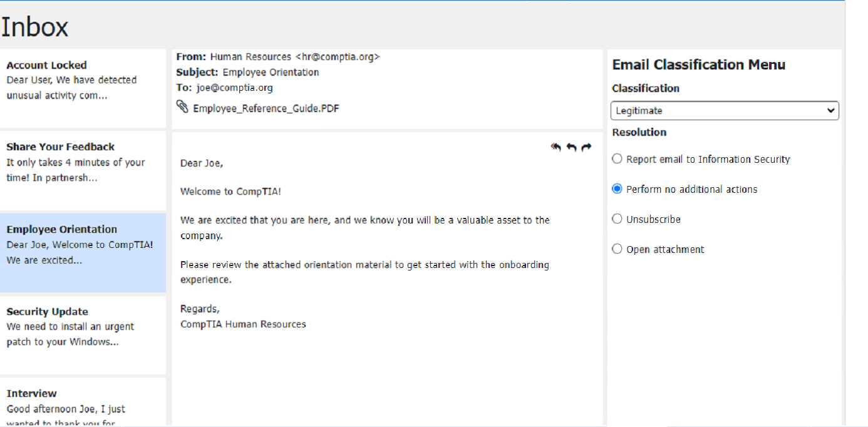Click the Reply arrow icon
This screenshot has width=868, height=427.
tap(571, 147)
